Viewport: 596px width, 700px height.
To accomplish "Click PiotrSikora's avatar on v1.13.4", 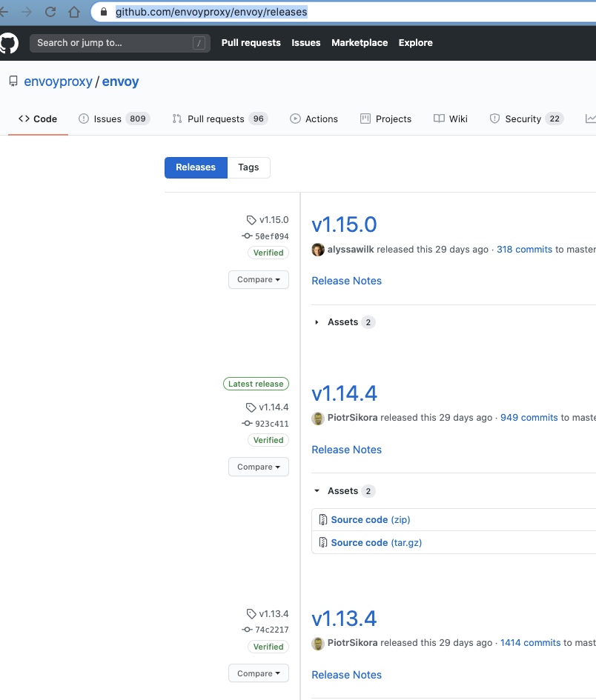I will click(318, 643).
